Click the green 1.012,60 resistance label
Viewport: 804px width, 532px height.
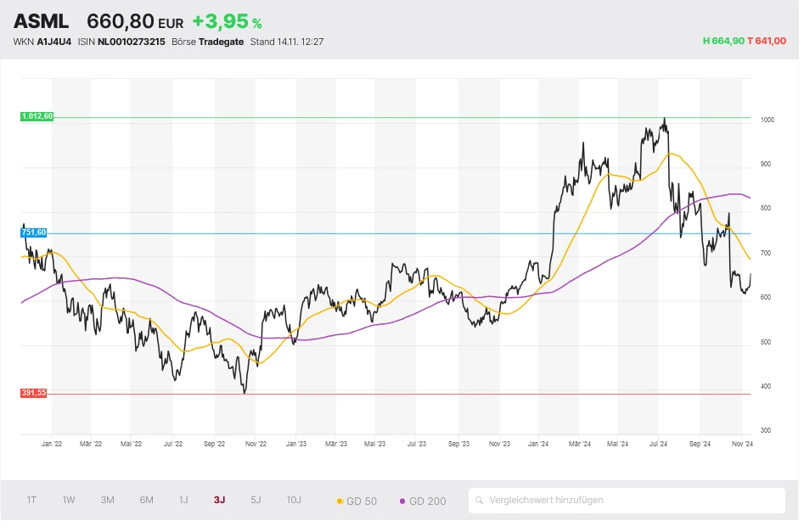[x=37, y=116]
